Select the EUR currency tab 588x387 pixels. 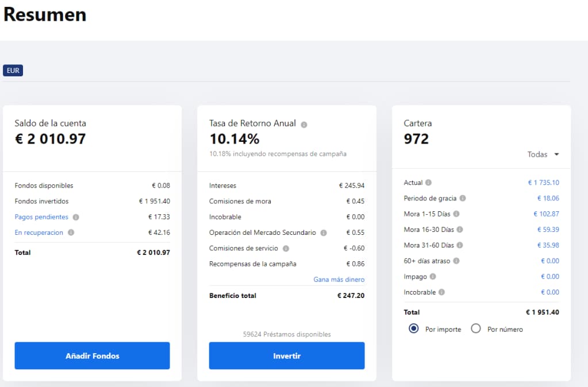(13, 71)
